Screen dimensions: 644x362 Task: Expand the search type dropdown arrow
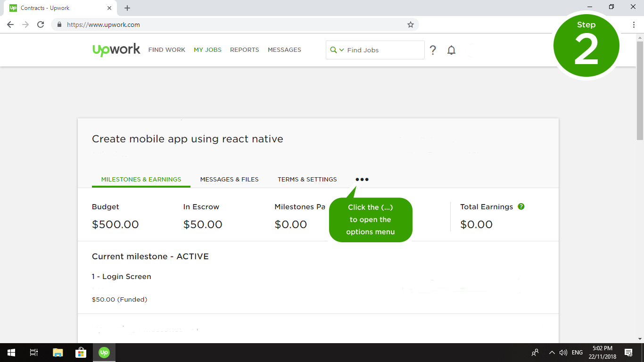pos(341,50)
